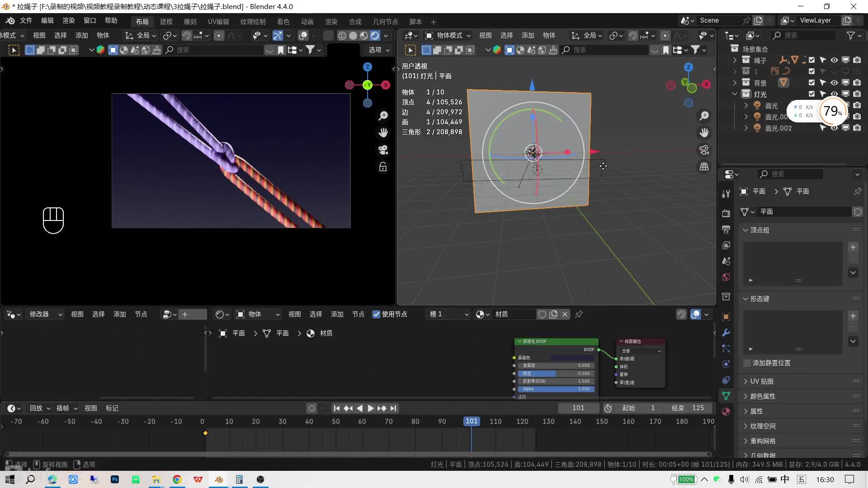Image resolution: width=868 pixels, height=488 pixels.
Task: Duplicate the material with new copy icon
Action: (x=553, y=314)
